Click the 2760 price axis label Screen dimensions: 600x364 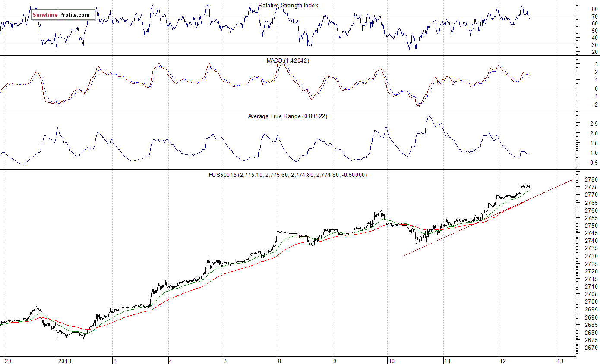click(x=591, y=210)
